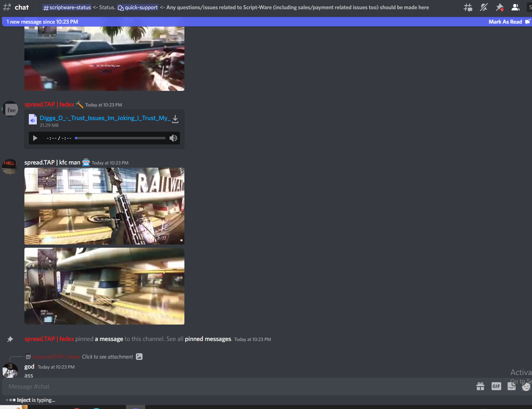Open the gift Nitro icon
Viewport: 532px width, 409px height.
point(480,386)
